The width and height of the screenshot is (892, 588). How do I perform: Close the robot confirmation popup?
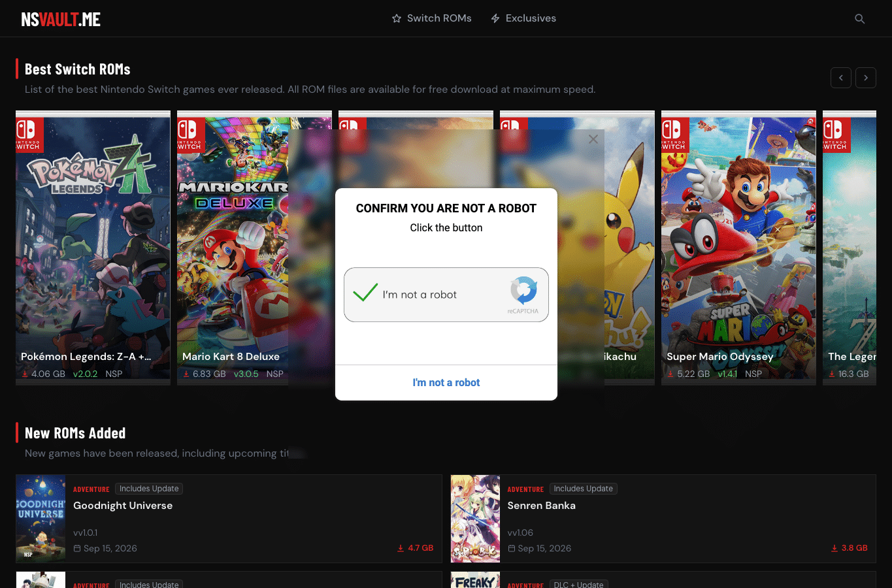click(x=593, y=139)
